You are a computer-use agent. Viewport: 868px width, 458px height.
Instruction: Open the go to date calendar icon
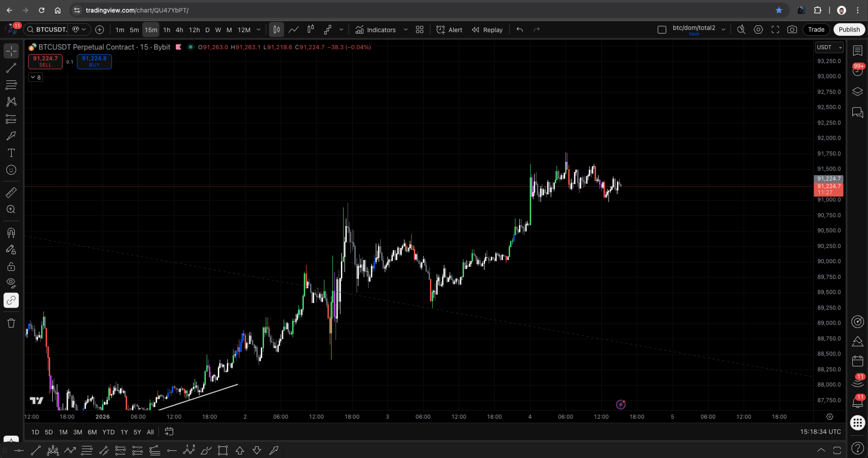[169, 432]
